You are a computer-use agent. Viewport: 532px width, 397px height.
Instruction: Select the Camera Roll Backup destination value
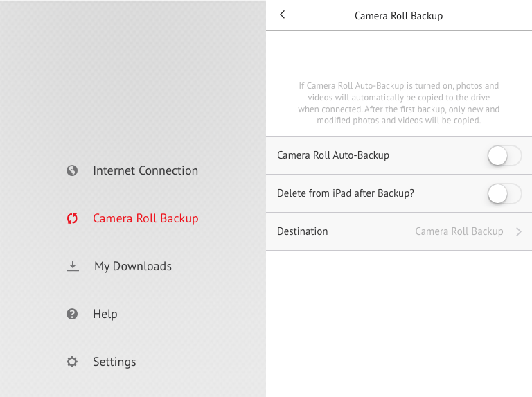(x=459, y=231)
